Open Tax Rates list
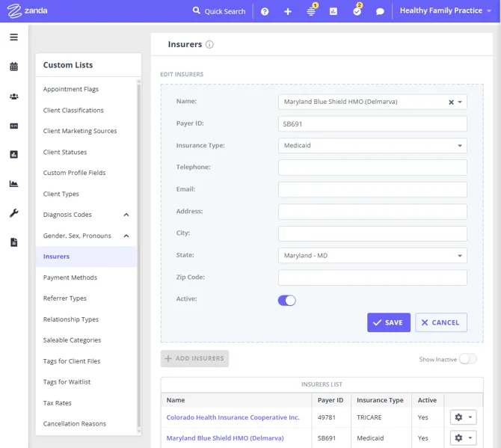This screenshot has width=501, height=448. coord(57,403)
